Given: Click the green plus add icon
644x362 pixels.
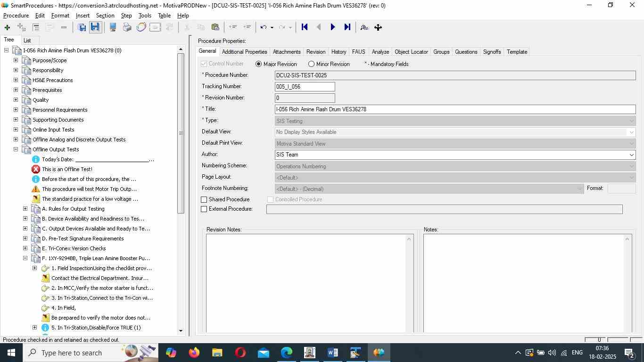Looking at the screenshot, I should coord(7,27).
